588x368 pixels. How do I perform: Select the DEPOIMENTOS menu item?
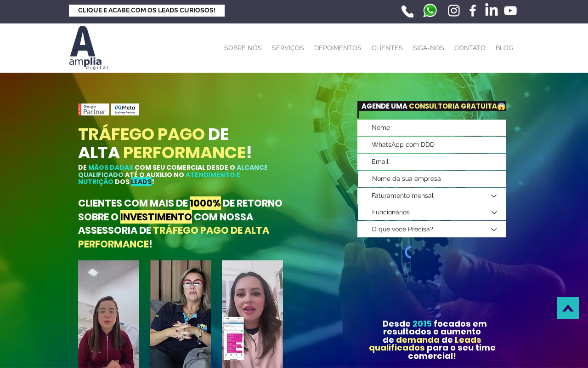pos(338,48)
